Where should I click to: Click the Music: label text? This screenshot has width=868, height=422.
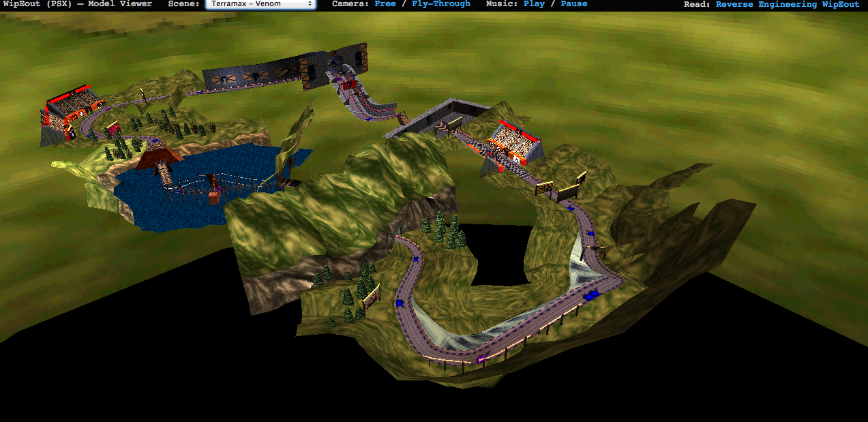(x=503, y=4)
